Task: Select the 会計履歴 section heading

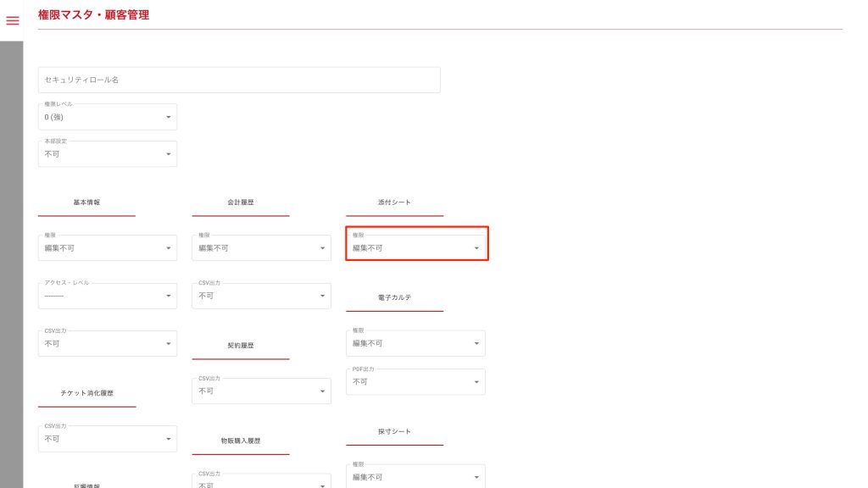Action: click(241, 203)
